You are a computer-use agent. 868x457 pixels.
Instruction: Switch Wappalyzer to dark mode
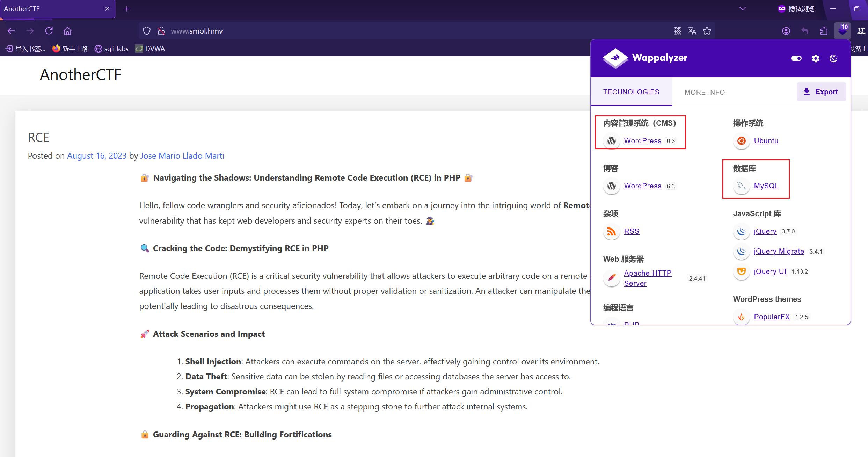click(x=833, y=58)
